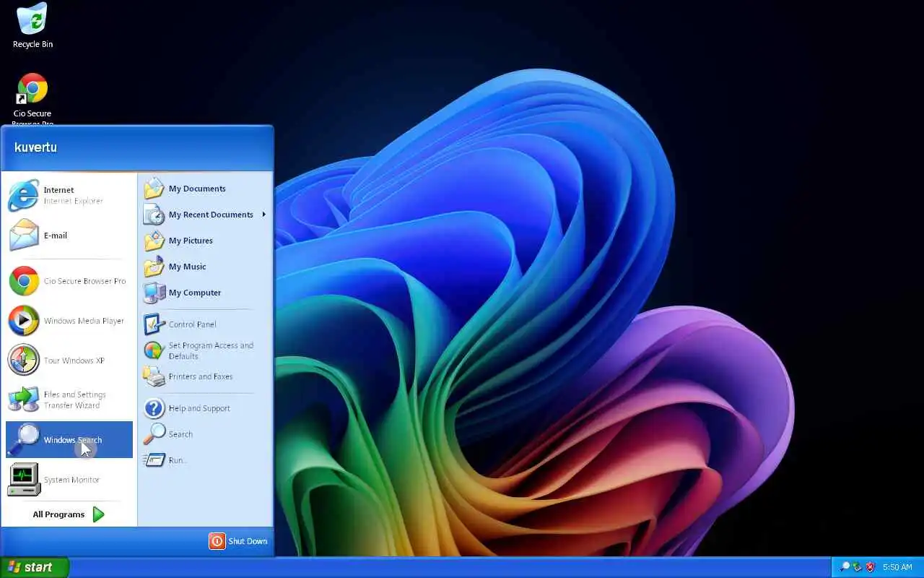Open the My Music folder
This screenshot has height=578, width=924.
pos(206,267)
